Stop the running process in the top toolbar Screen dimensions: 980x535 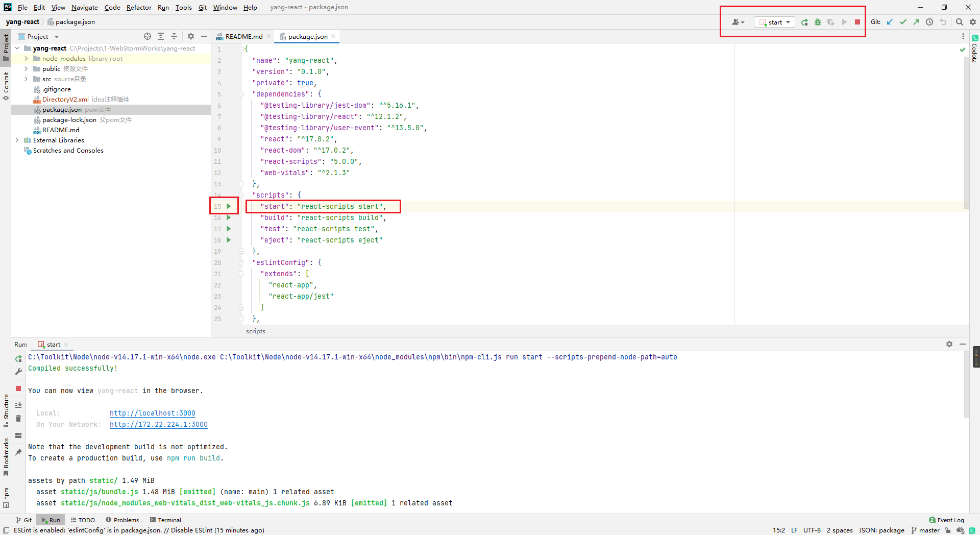(857, 22)
